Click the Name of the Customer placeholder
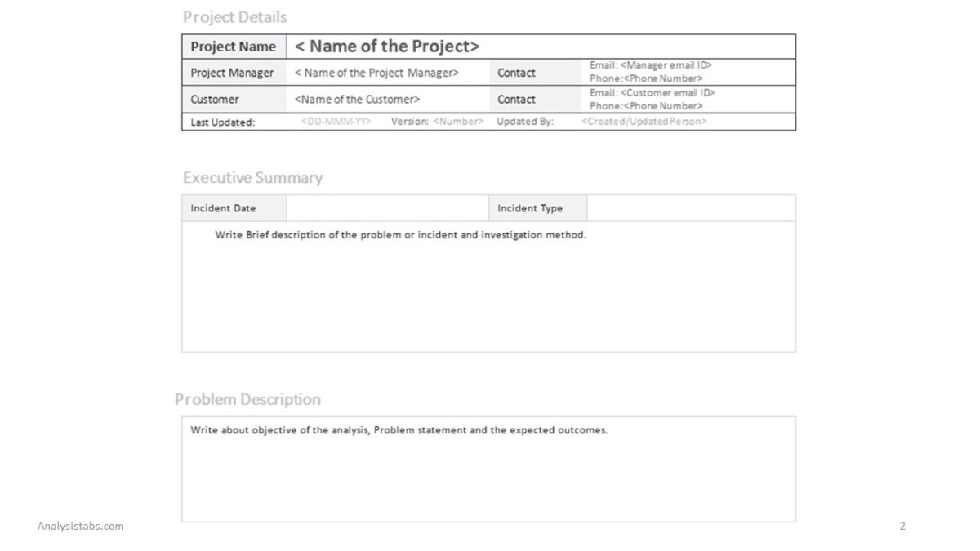This screenshot has width=980, height=551. (358, 100)
